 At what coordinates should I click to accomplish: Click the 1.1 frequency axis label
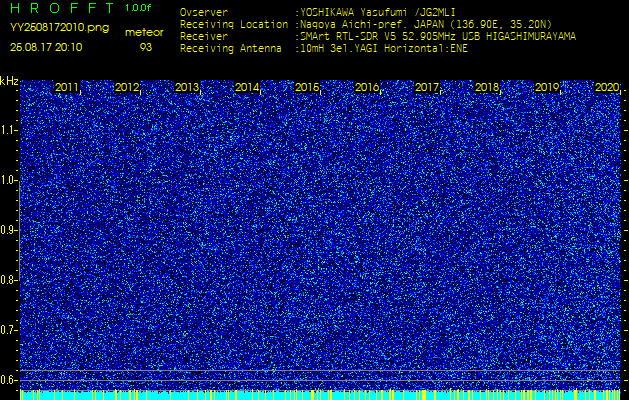(x=7, y=130)
